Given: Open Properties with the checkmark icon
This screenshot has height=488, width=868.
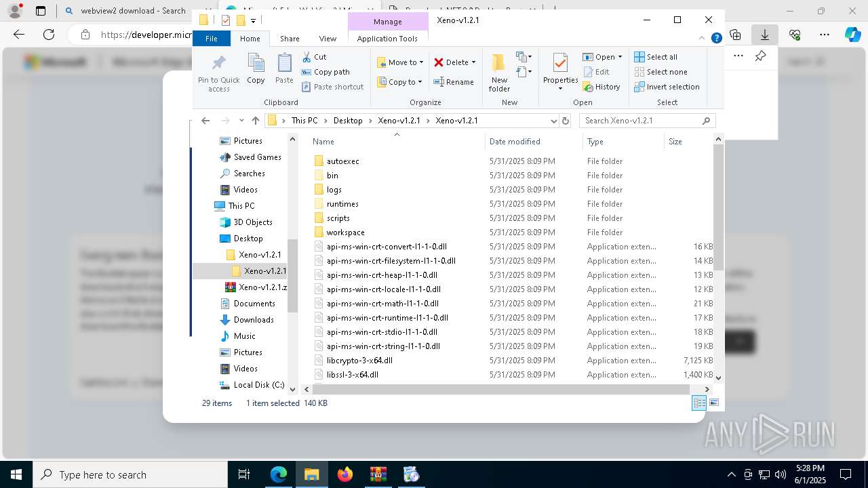Looking at the screenshot, I should (x=560, y=71).
